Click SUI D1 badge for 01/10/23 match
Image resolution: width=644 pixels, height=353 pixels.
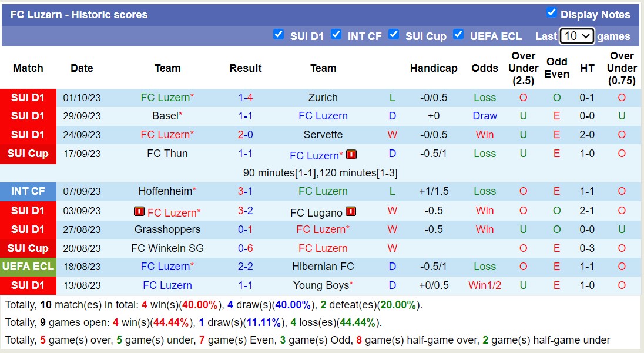coord(28,98)
